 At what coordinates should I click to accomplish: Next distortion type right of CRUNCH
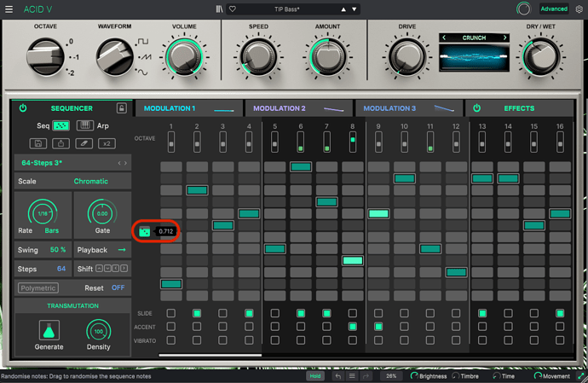(x=504, y=38)
